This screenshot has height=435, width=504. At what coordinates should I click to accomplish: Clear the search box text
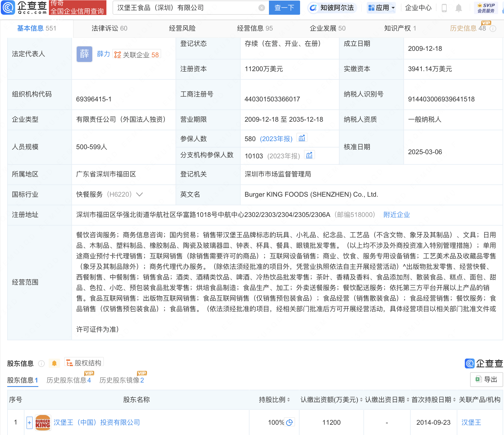(x=261, y=8)
